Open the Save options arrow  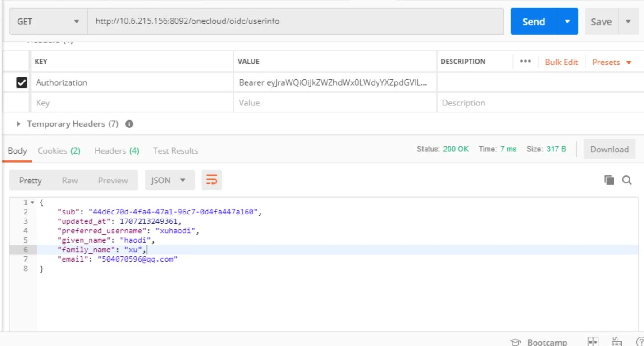coord(628,21)
